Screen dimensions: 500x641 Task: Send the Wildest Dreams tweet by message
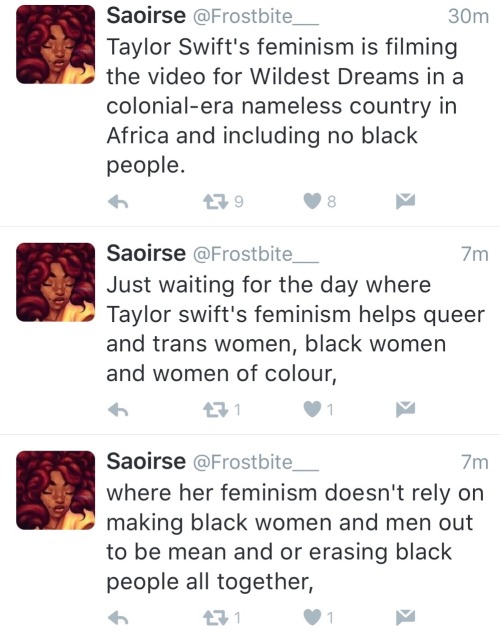pos(406,201)
